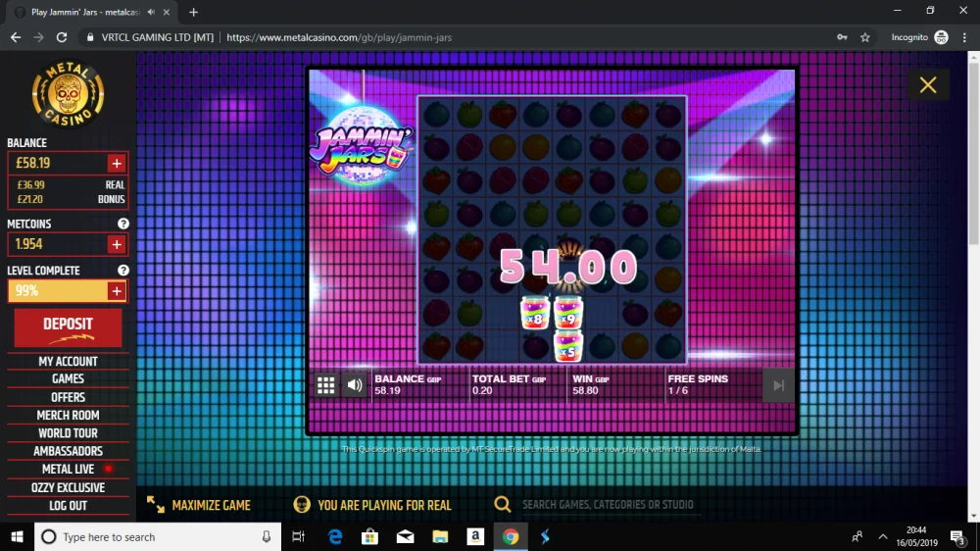Open Chrome three-dot menu
This screenshot has width=980, height=551.
click(964, 37)
